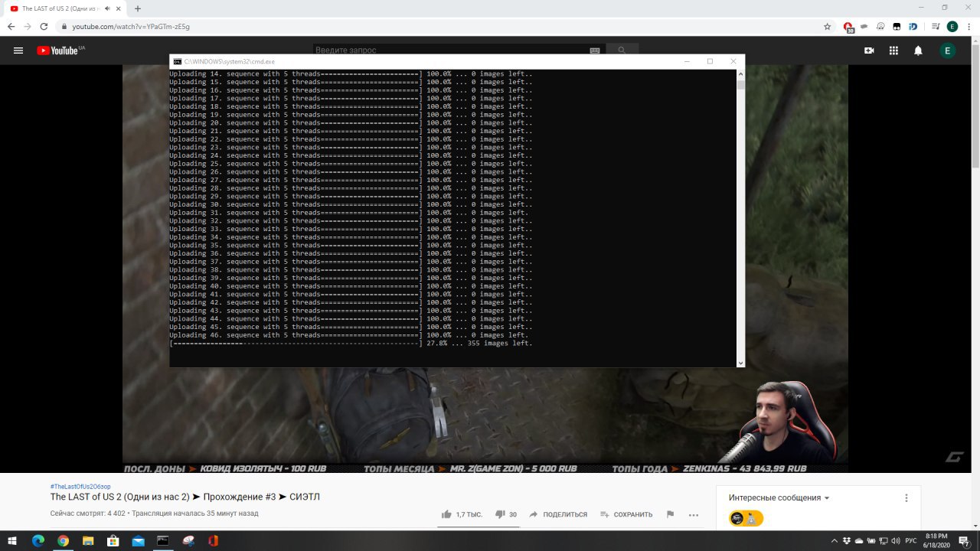Expand the Интересные сообщения chat dropdown
Viewport: 980px width, 551px height.
click(x=779, y=497)
